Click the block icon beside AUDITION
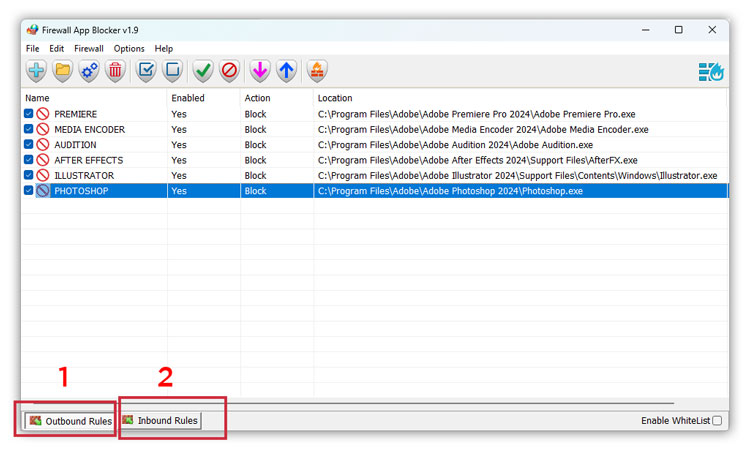This screenshot has width=750, height=452. tap(43, 144)
